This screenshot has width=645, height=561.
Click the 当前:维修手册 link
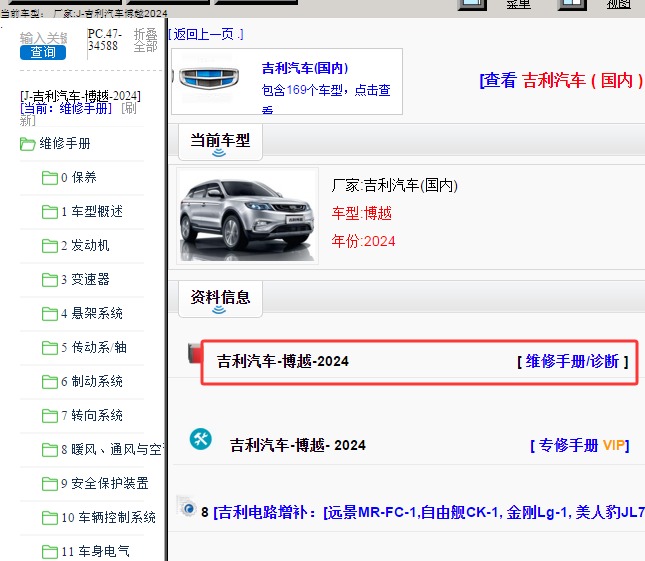(x=66, y=108)
